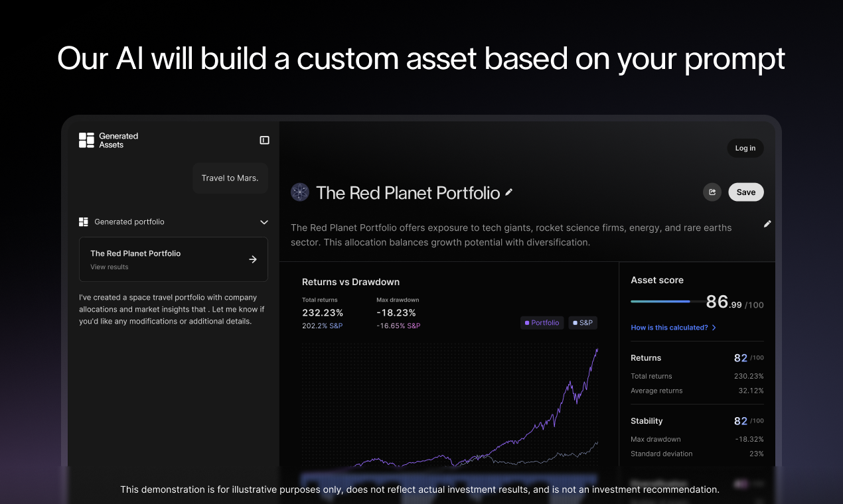
Task: Open portfolio results arrow icon
Action: [x=253, y=259]
